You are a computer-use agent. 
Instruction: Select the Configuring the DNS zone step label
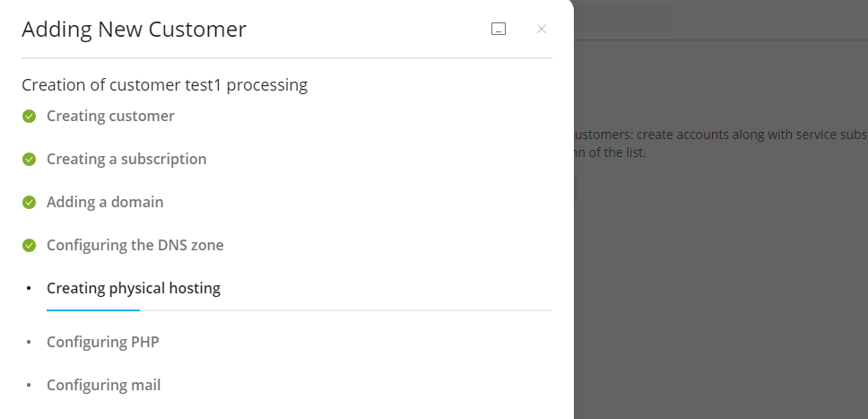[x=135, y=245]
